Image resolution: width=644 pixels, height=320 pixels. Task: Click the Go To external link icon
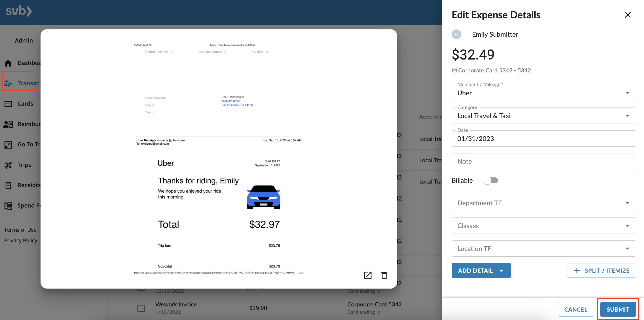(8, 145)
